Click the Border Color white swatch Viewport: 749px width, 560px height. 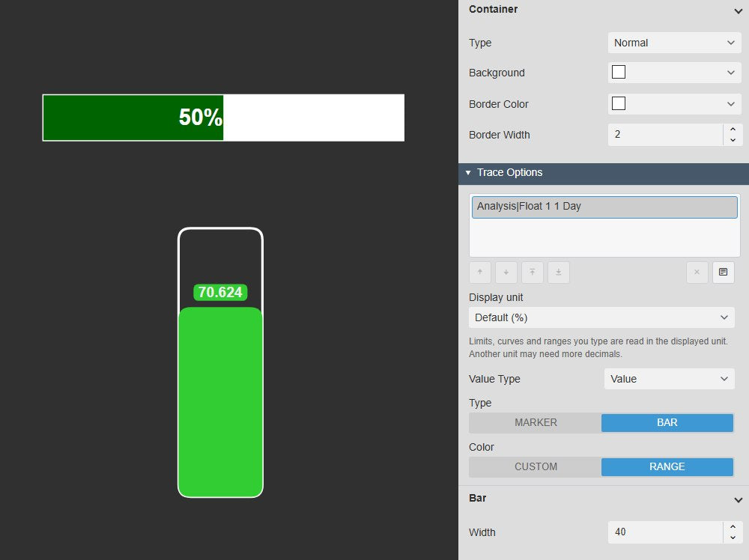(619, 103)
